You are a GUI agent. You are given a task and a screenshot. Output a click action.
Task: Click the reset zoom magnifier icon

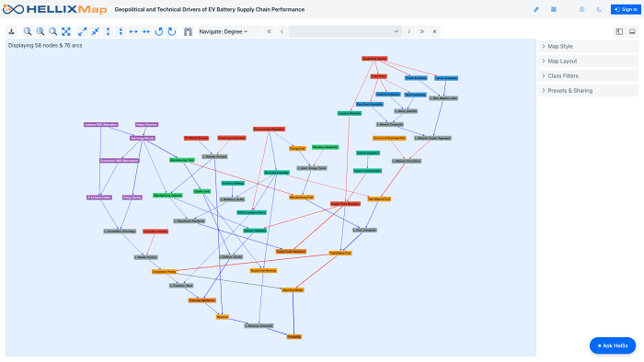[53, 31]
